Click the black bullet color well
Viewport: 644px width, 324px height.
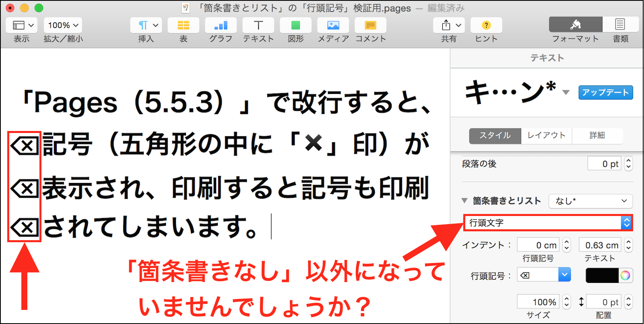tap(602, 275)
